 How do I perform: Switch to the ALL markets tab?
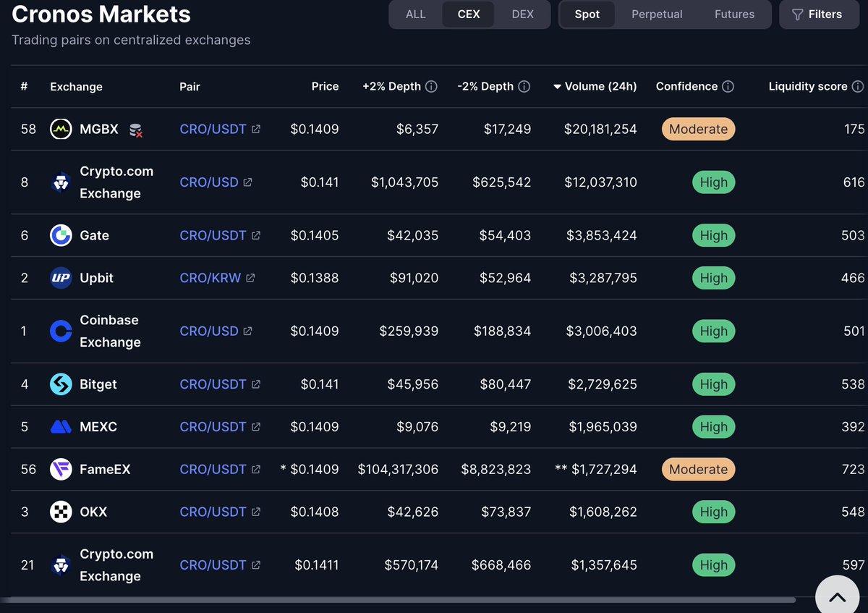click(416, 14)
